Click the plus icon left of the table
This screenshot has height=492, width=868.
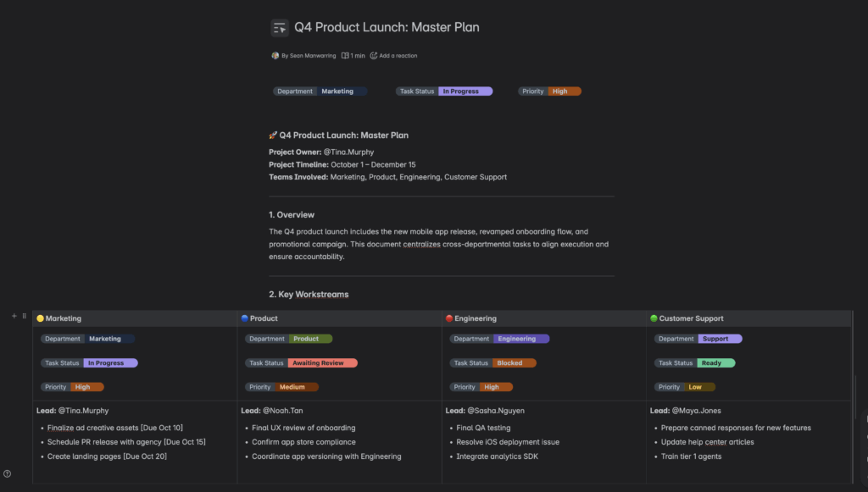point(14,316)
